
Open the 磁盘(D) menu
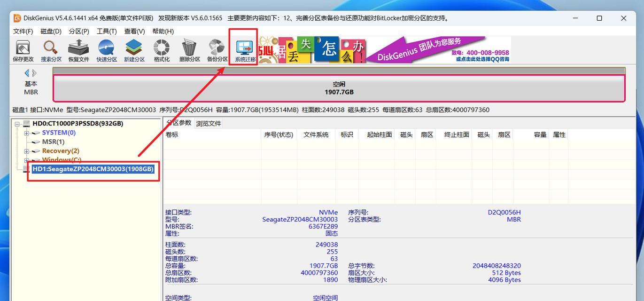[x=51, y=31]
